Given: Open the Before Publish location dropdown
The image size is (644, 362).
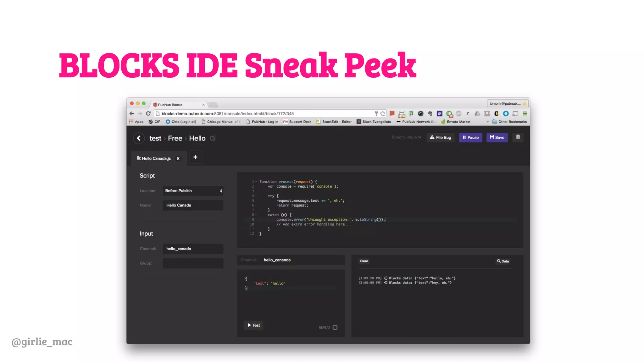Looking at the screenshot, I should point(193,191).
